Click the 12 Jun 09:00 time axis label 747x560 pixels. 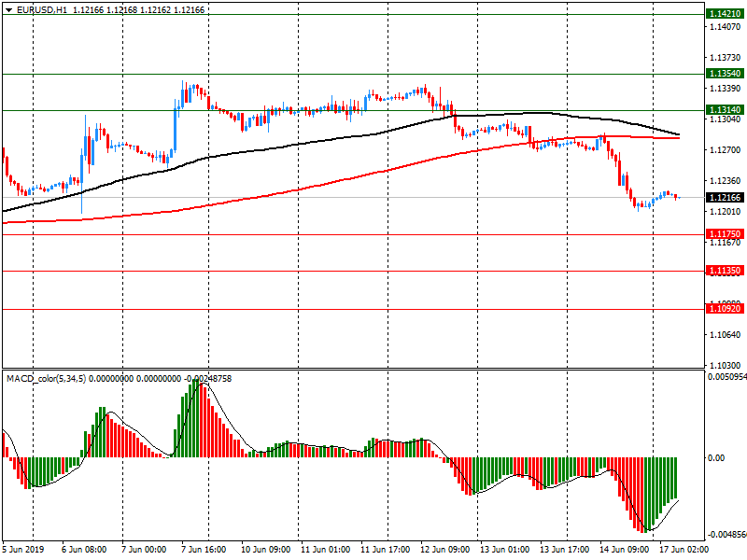pos(445,550)
